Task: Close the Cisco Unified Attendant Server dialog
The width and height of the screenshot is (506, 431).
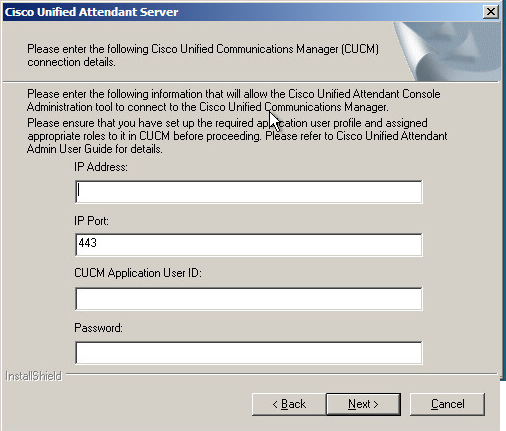Action: pyautogui.click(x=491, y=12)
